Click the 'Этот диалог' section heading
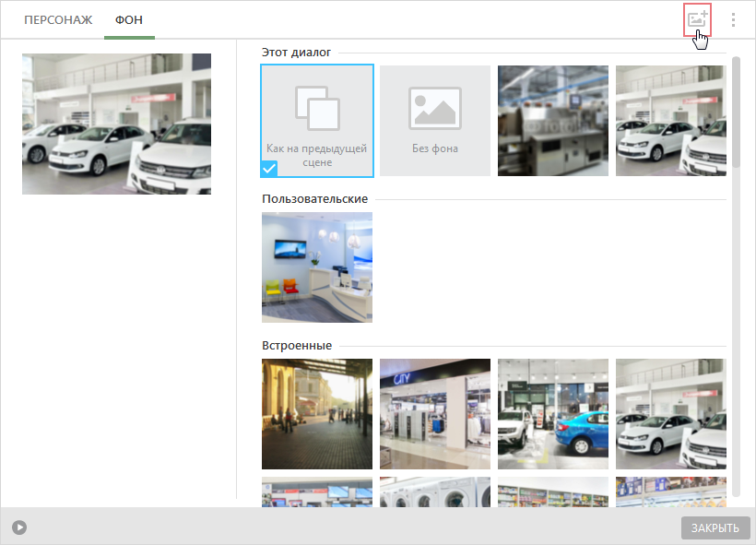This screenshot has width=756, height=545. point(296,52)
